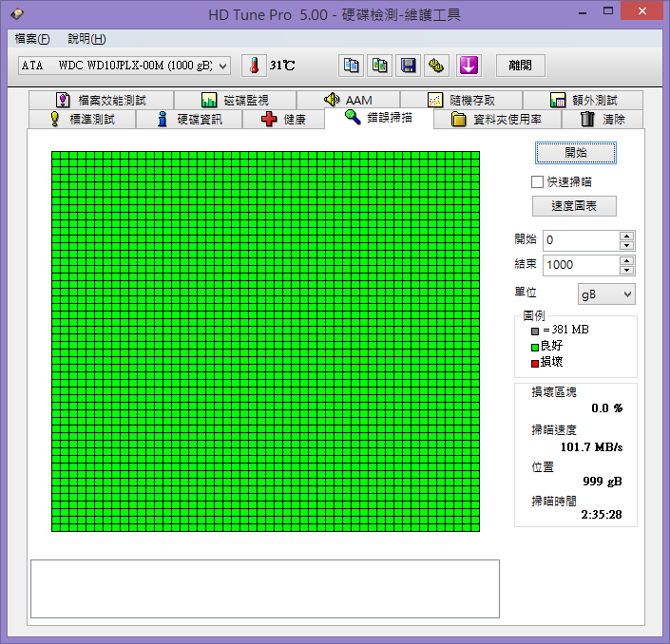Click the red 損壞 legend swatch
Viewport: 670px width, 644px height.
click(x=535, y=364)
